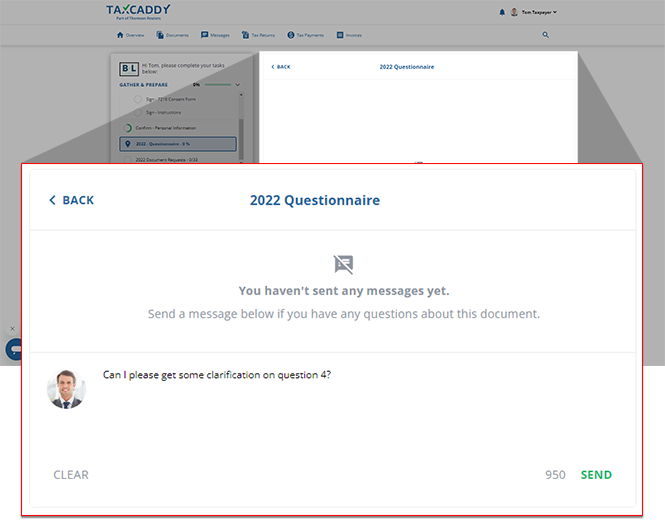Open the Invoices tab
The height and width of the screenshot is (524, 665).
pos(349,35)
